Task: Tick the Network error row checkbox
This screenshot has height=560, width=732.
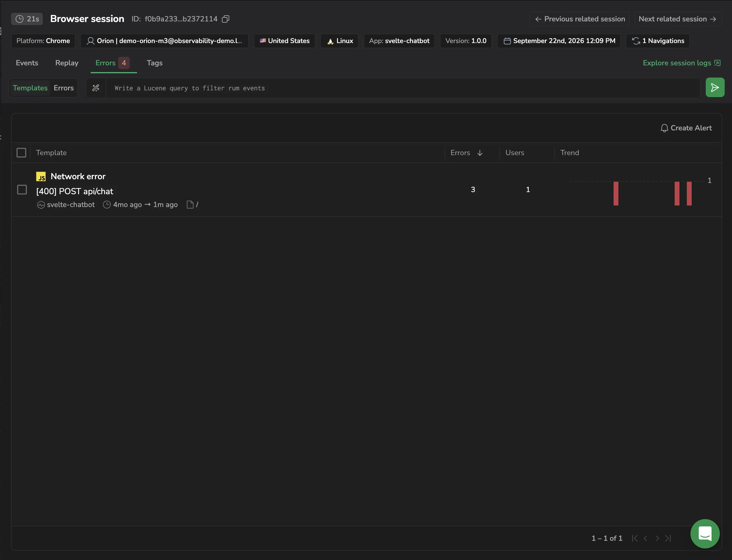Action: 22,190
